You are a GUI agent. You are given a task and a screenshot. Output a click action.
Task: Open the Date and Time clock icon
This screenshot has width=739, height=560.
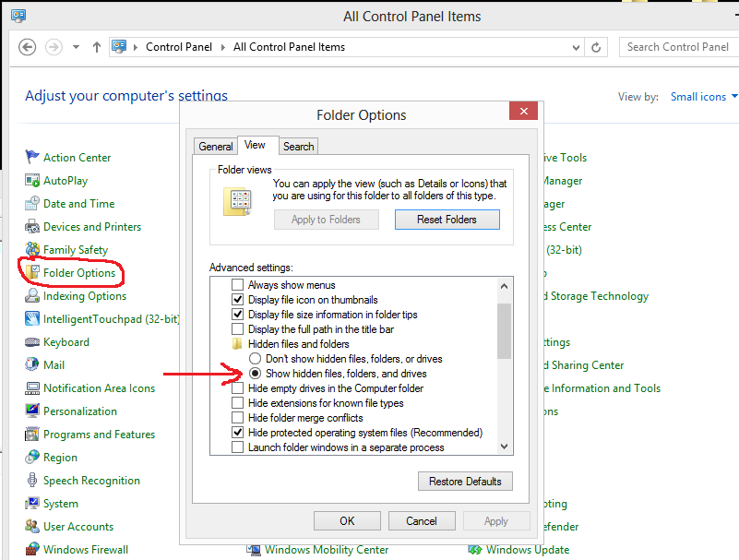pos(33,204)
